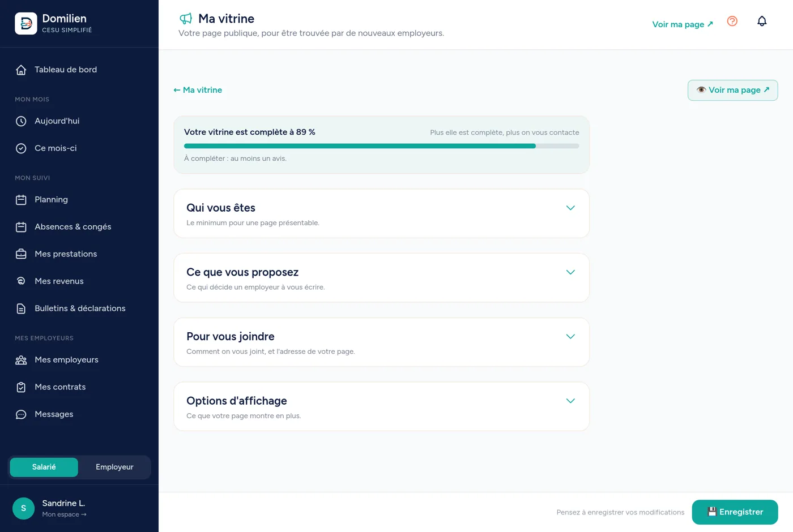Viewport: 793px width, 532px height.
Task: Open Mon espace link under Sandrine L.
Action: pyautogui.click(x=64, y=514)
